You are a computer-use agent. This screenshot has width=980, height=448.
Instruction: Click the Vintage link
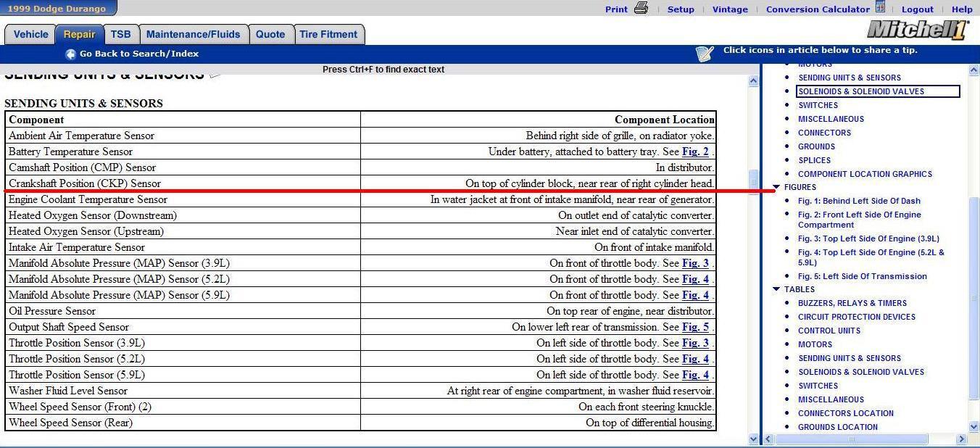pyautogui.click(x=730, y=9)
